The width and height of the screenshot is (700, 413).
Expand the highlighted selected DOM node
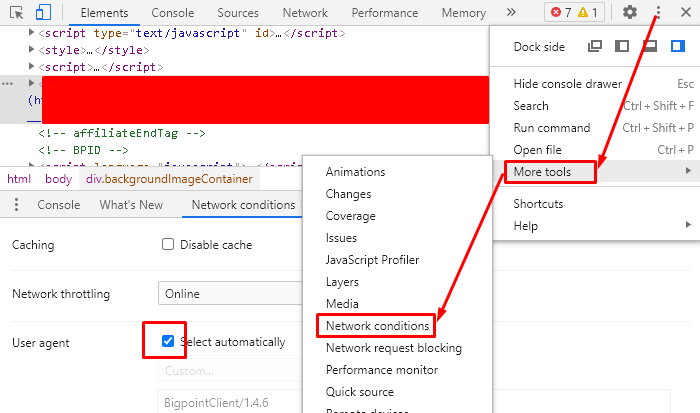[x=31, y=83]
